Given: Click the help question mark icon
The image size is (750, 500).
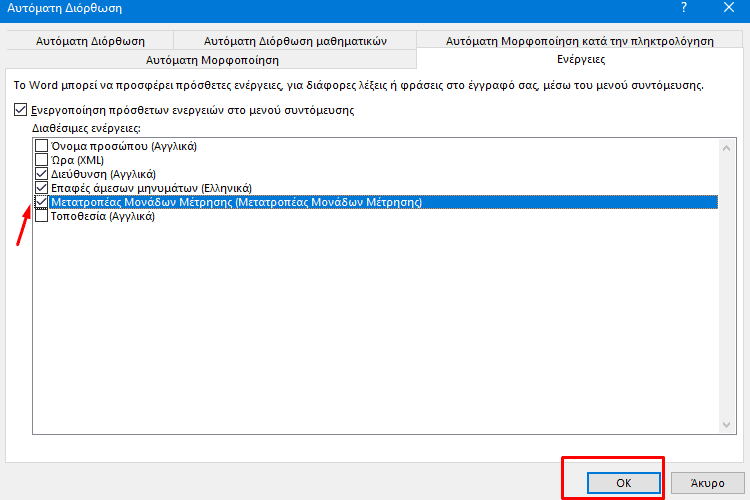Looking at the screenshot, I should (684, 8).
